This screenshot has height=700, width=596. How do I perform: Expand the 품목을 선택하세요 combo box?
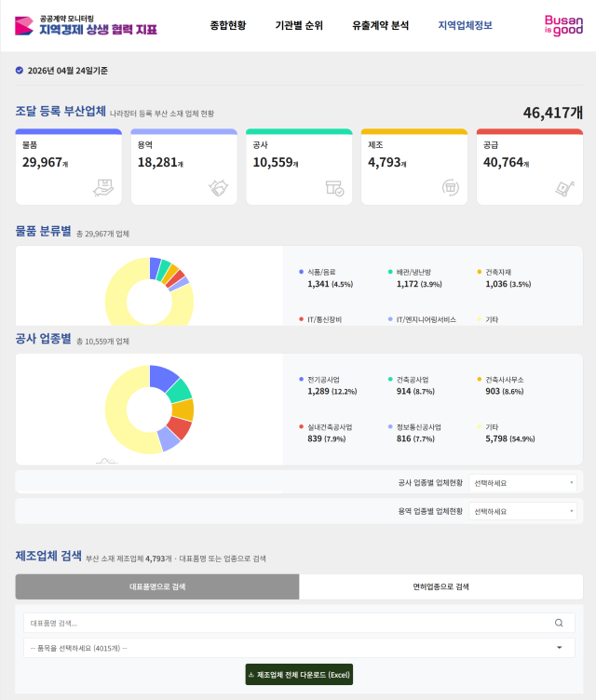[x=298, y=648]
